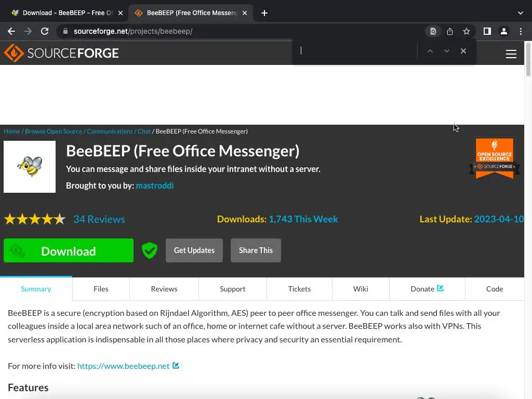Click the Get Updates button
Screen dimensions: 532x399
click(194, 250)
